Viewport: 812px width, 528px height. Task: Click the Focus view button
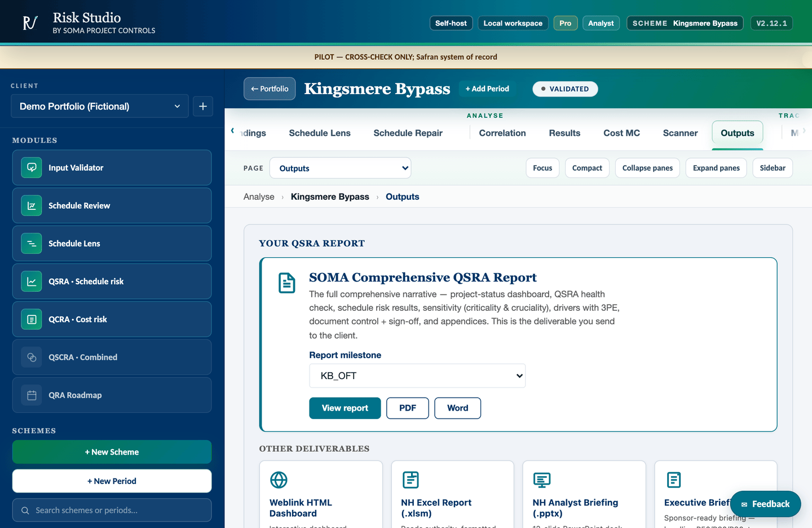(542, 168)
